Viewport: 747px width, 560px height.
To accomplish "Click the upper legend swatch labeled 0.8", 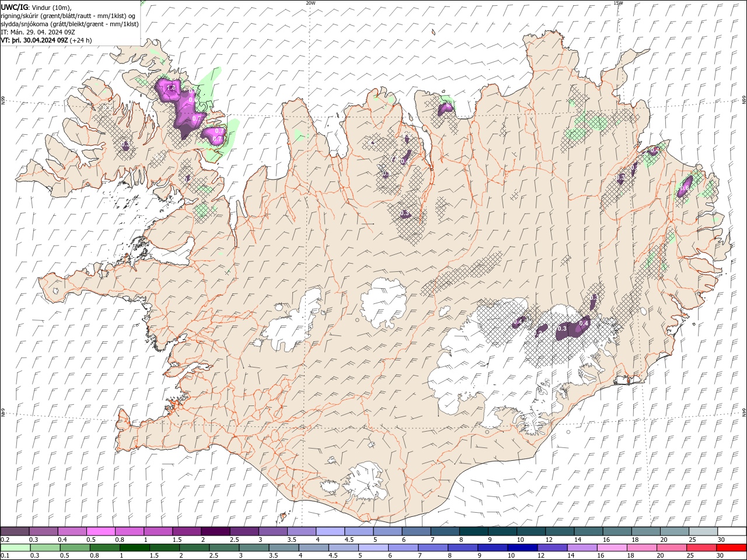I will coord(130,531).
